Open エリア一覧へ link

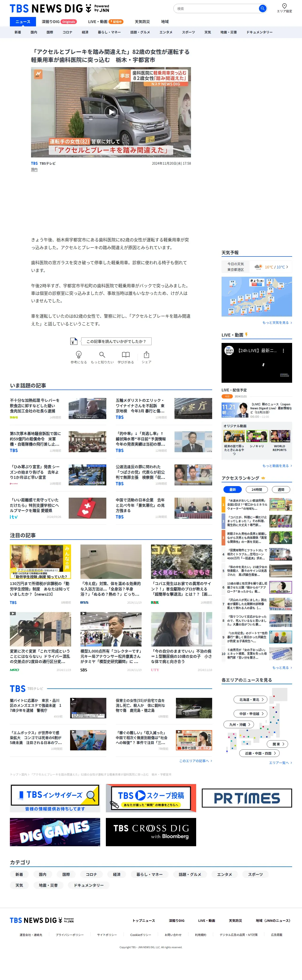click(x=280, y=762)
